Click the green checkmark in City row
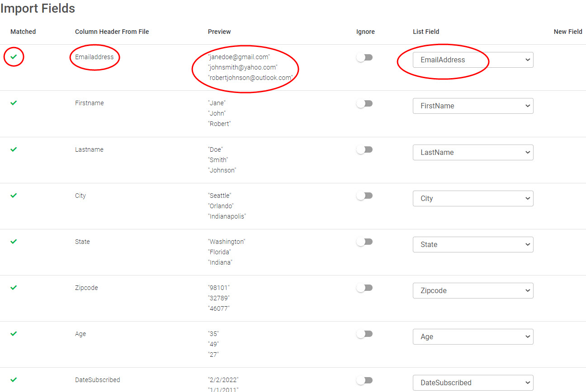The height and width of the screenshot is (392, 586). click(14, 195)
